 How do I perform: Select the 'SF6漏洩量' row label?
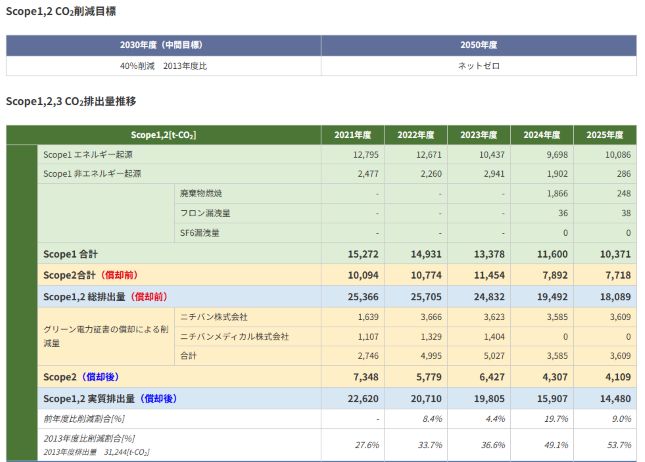[200, 233]
